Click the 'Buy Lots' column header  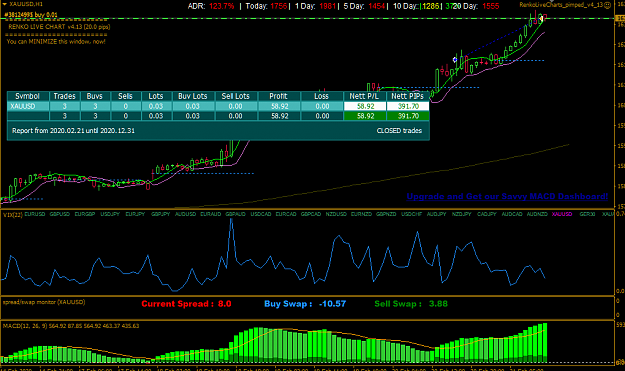click(193, 96)
